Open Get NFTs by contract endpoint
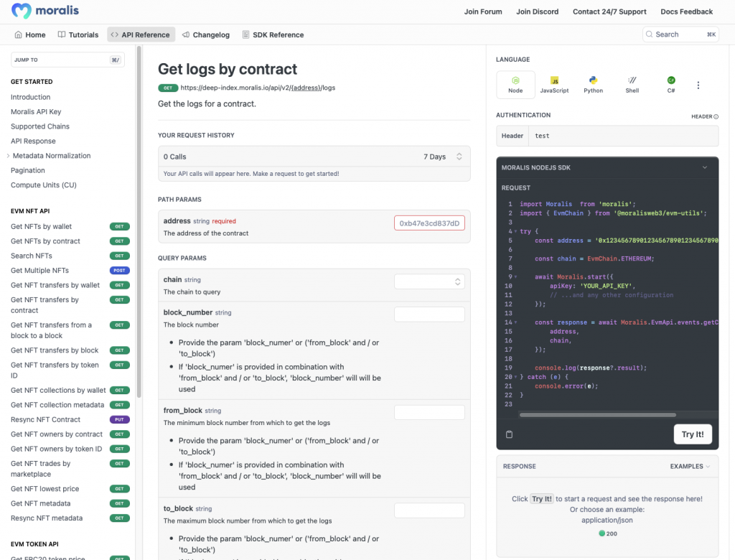The height and width of the screenshot is (560, 735). click(x=45, y=241)
